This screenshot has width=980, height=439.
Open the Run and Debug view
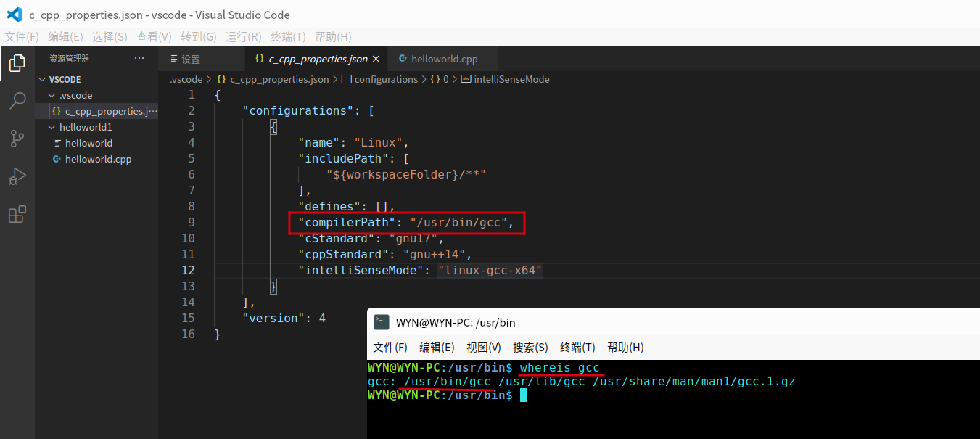point(17,176)
